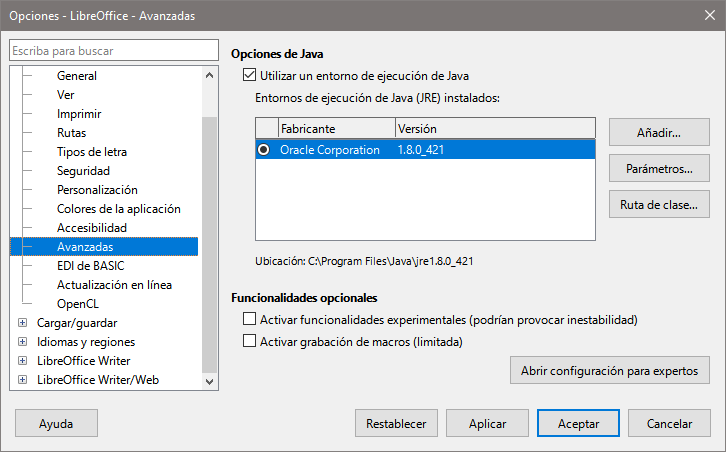Close the Opciones dialog window
This screenshot has height=452, width=726.
(x=709, y=15)
